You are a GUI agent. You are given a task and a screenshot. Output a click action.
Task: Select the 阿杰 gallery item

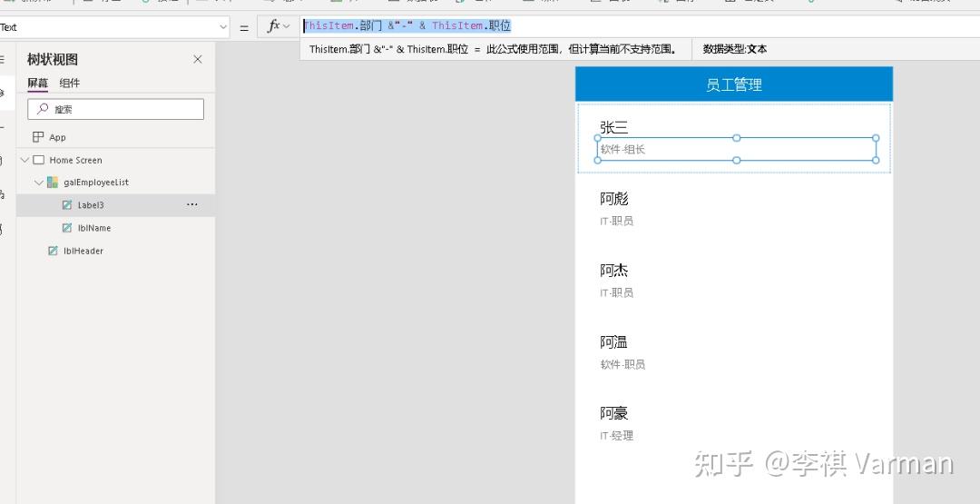click(613, 271)
